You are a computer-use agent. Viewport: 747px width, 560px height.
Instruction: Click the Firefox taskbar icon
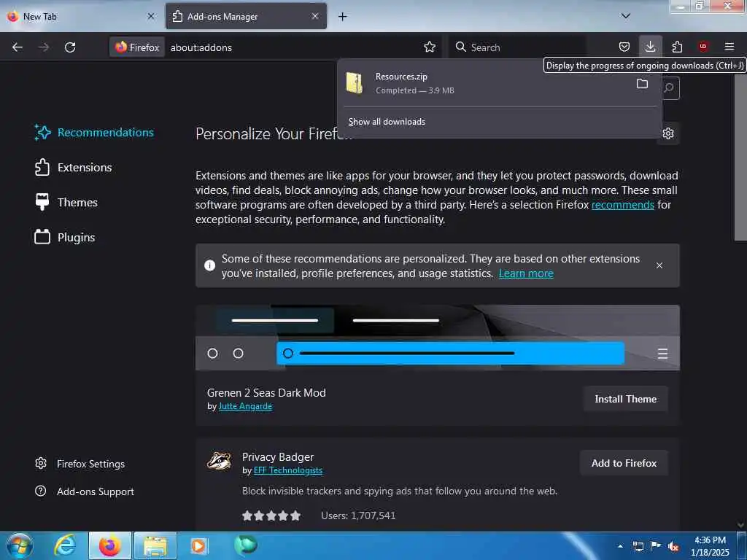110,545
